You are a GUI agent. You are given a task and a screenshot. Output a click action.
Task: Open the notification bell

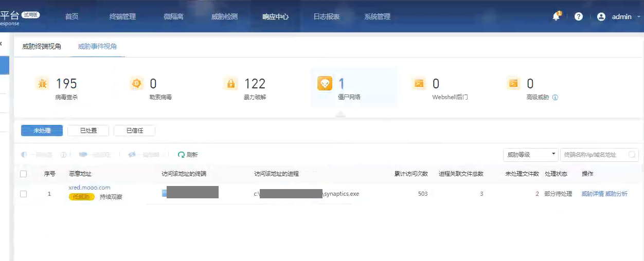pyautogui.click(x=556, y=16)
